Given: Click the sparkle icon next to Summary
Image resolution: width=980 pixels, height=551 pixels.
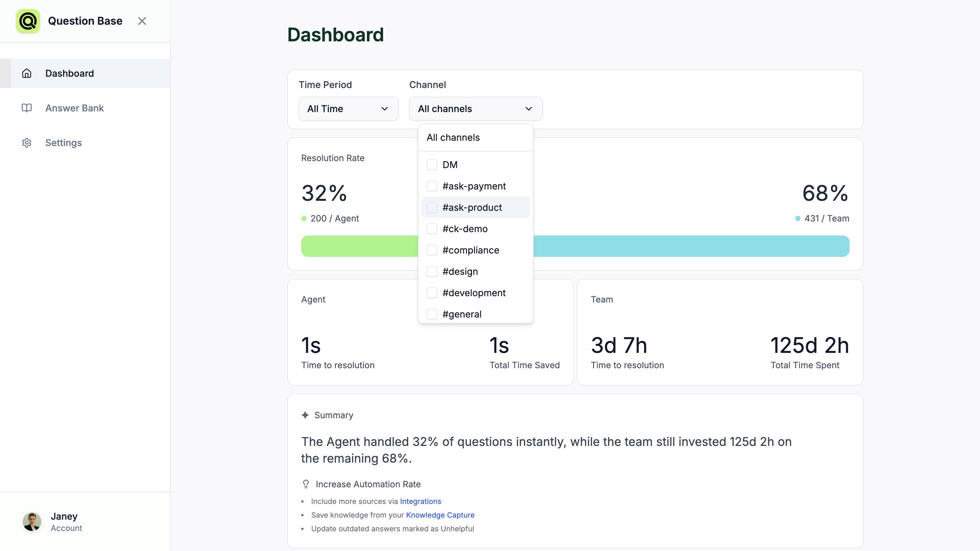Looking at the screenshot, I should click(306, 415).
